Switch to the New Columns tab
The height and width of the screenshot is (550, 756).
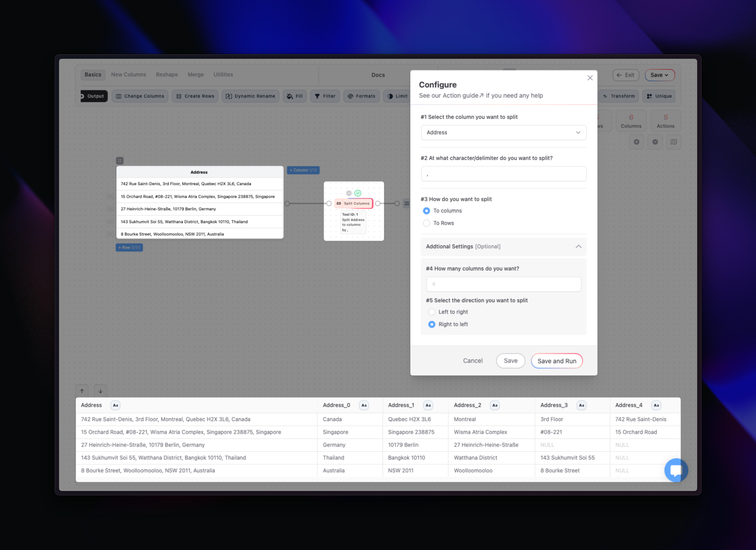128,75
